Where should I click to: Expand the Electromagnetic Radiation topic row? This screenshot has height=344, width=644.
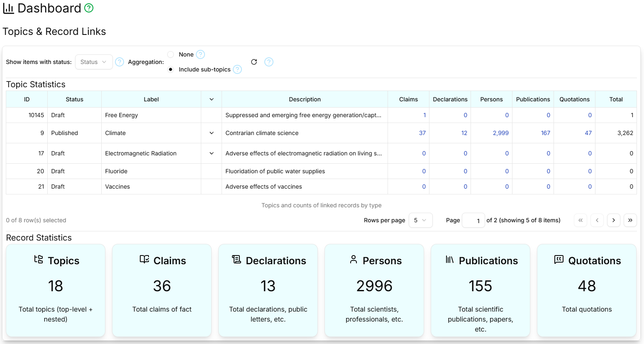[212, 153]
